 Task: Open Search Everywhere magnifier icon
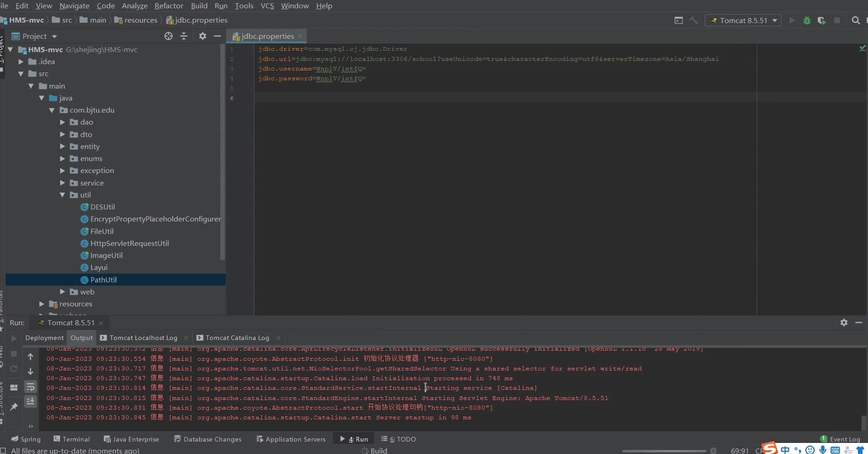[856, 20]
